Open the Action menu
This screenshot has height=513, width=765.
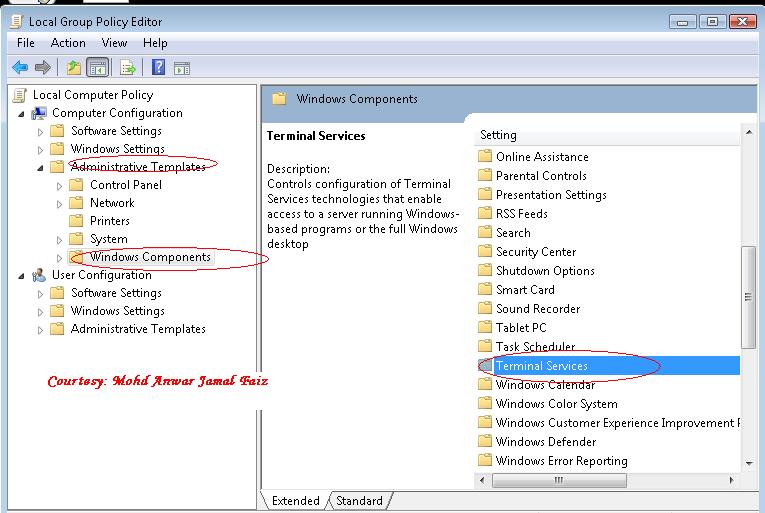coord(68,43)
